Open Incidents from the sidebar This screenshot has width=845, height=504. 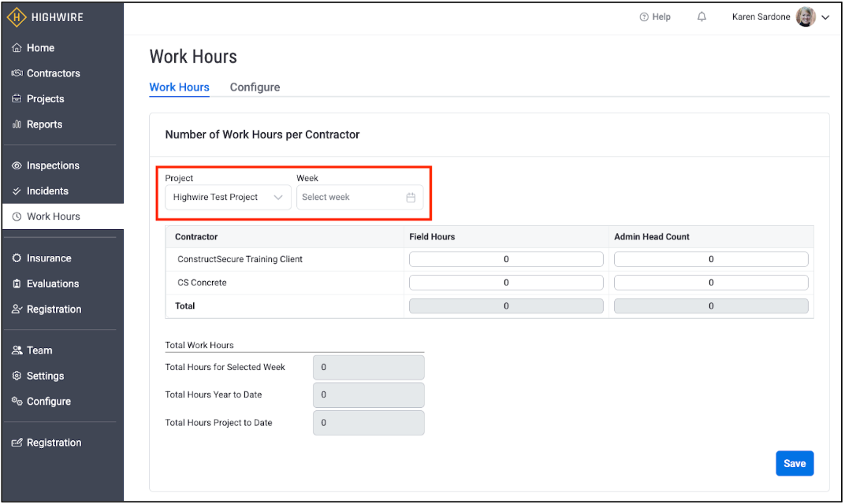click(x=47, y=191)
